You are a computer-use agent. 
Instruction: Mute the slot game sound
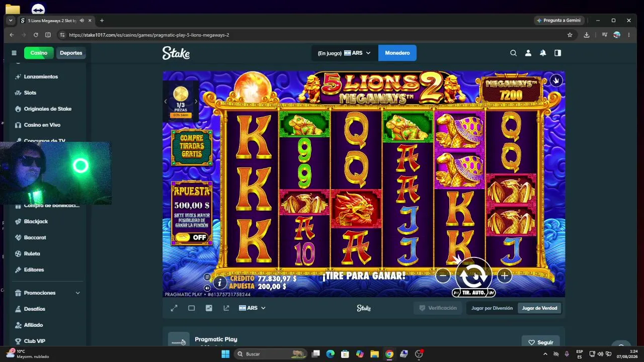click(x=207, y=288)
